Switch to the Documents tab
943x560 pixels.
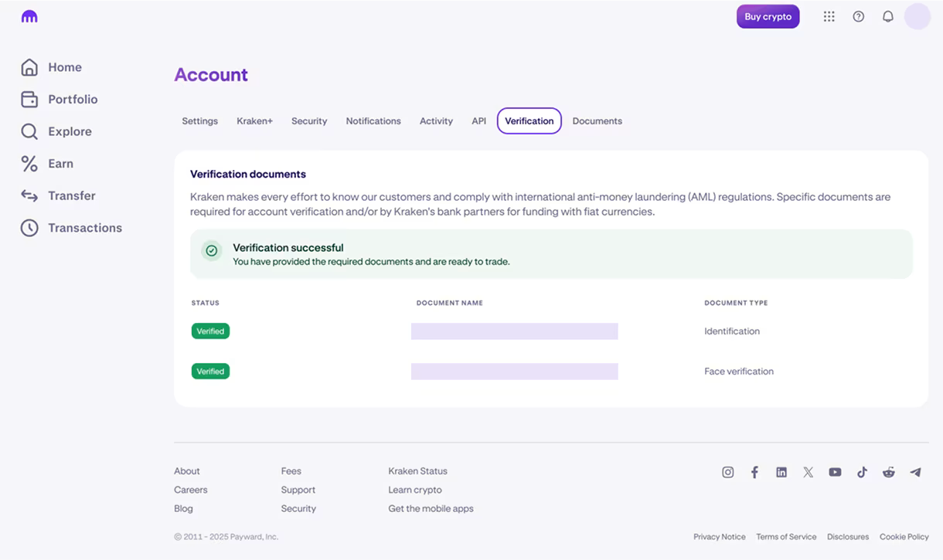click(x=597, y=121)
